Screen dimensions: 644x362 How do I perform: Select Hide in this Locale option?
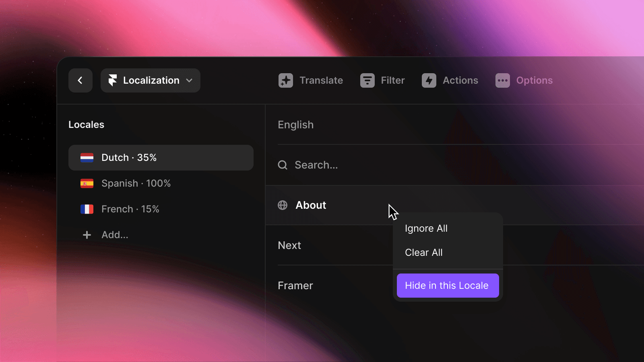click(448, 286)
